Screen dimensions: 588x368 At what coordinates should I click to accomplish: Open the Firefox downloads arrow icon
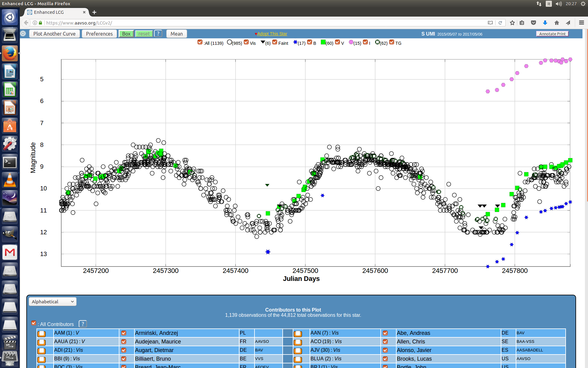[545, 23]
